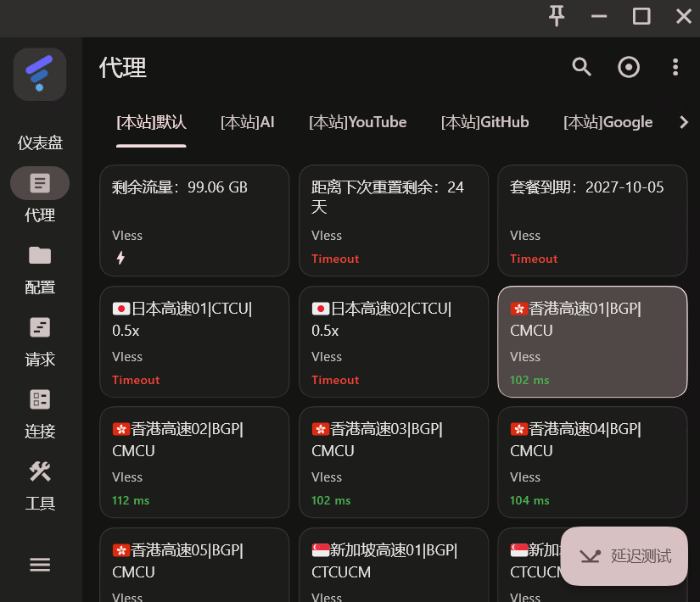
Task: Toggle the hamburger menu at sidebar bottom
Action: tap(40, 565)
